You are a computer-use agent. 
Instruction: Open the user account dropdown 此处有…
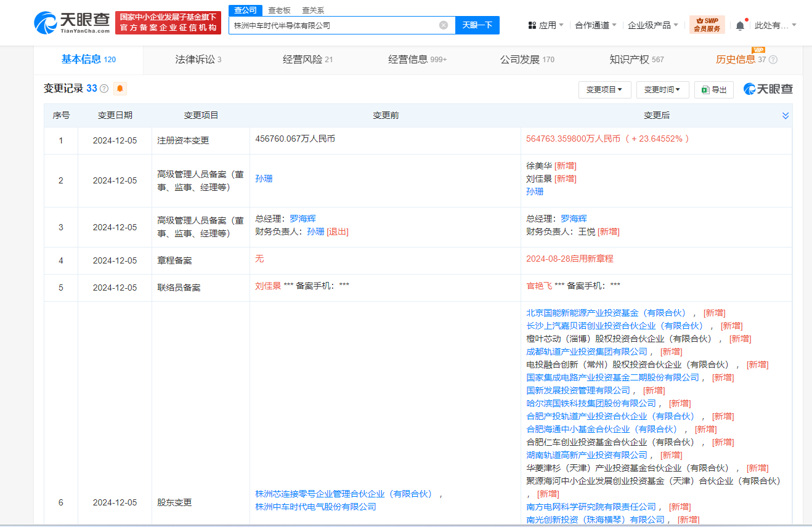click(776, 25)
